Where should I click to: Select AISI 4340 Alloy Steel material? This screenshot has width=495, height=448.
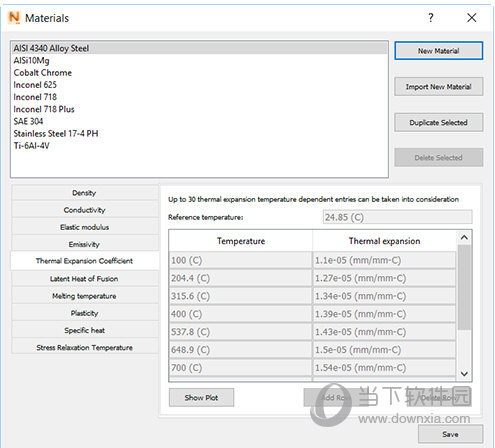click(200, 48)
